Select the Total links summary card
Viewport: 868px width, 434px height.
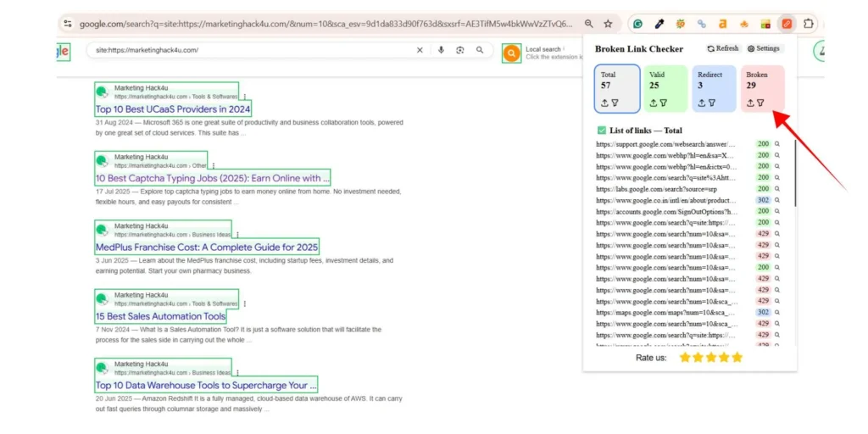click(x=617, y=88)
